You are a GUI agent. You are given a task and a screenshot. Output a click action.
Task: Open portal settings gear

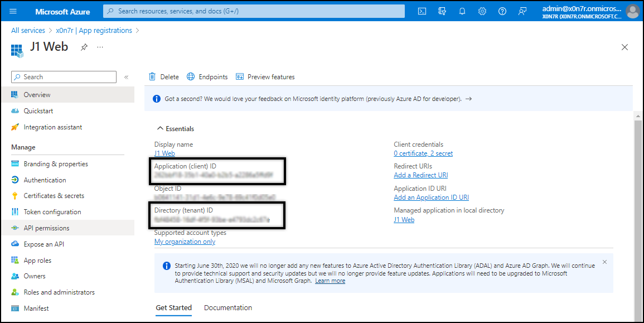pos(482,12)
